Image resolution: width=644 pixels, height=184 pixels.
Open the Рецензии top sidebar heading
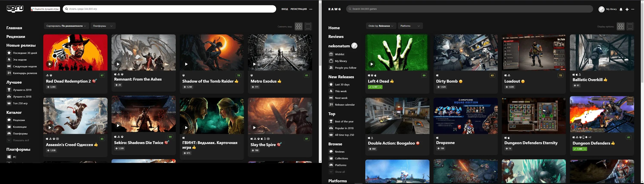tap(16, 37)
